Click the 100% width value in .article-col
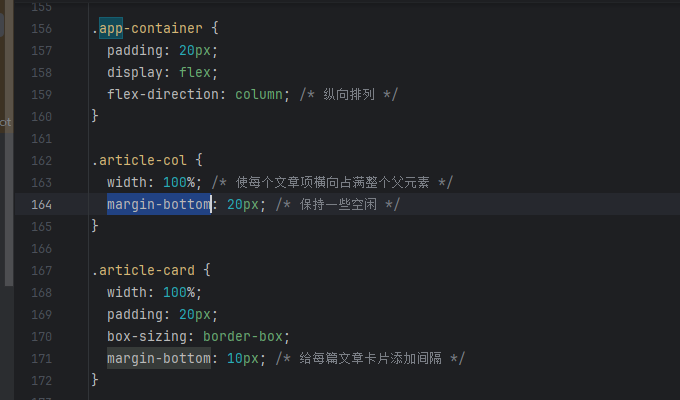Image resolution: width=680 pixels, height=400 pixels. coord(179,182)
